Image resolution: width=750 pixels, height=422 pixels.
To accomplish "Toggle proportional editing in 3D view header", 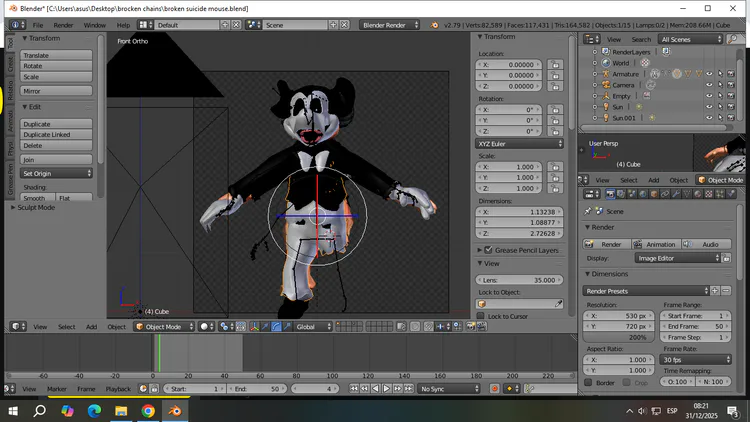I will coord(414,327).
